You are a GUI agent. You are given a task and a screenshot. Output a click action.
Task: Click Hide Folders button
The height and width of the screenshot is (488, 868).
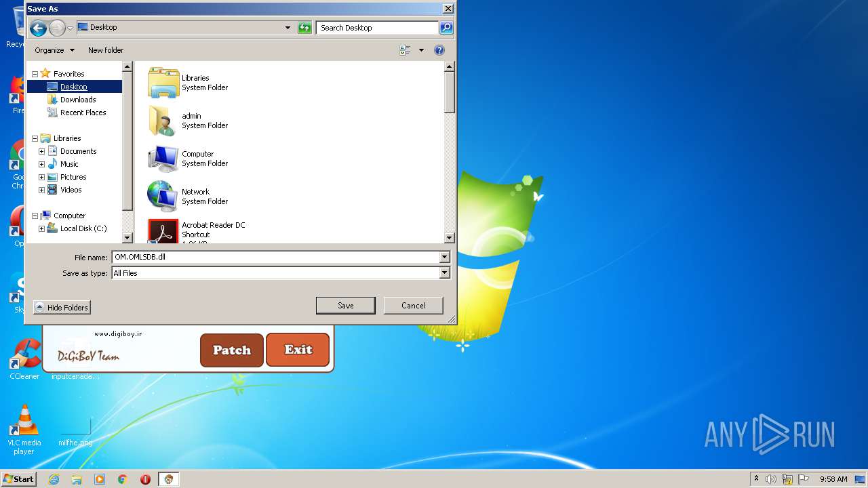(x=62, y=307)
